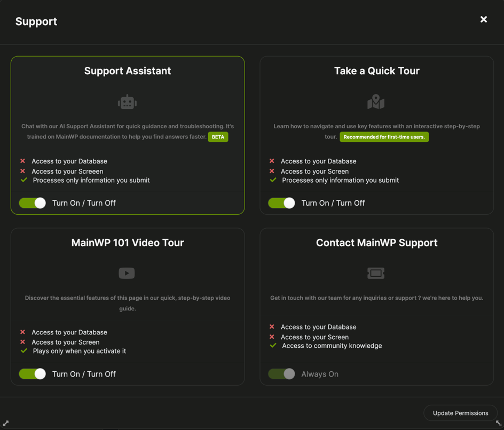The width and height of the screenshot is (504, 430).
Task: Click the green check beside Access to community knowledge
Action: click(273, 346)
